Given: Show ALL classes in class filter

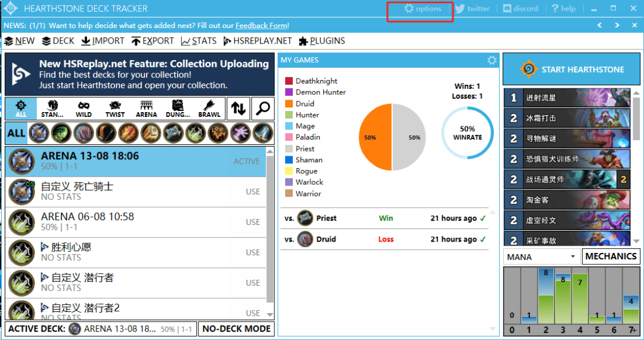Looking at the screenshot, I should pos(16,133).
